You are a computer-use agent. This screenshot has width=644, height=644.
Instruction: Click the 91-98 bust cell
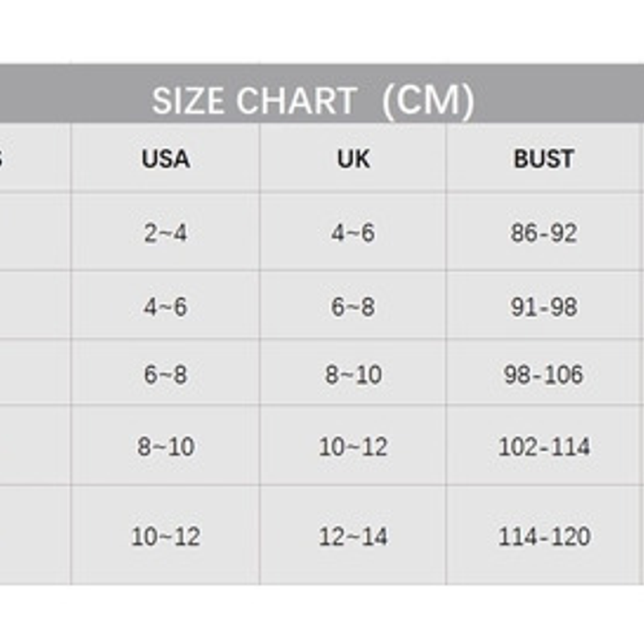[x=543, y=307]
